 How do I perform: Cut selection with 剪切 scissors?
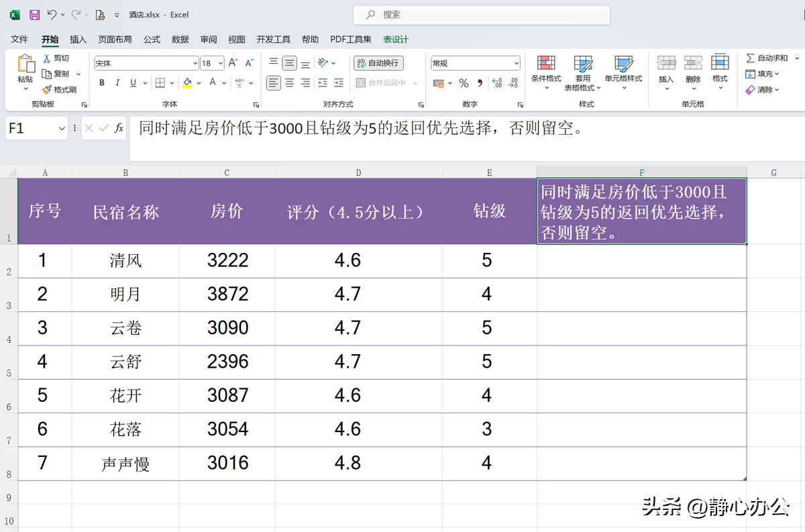(x=56, y=58)
